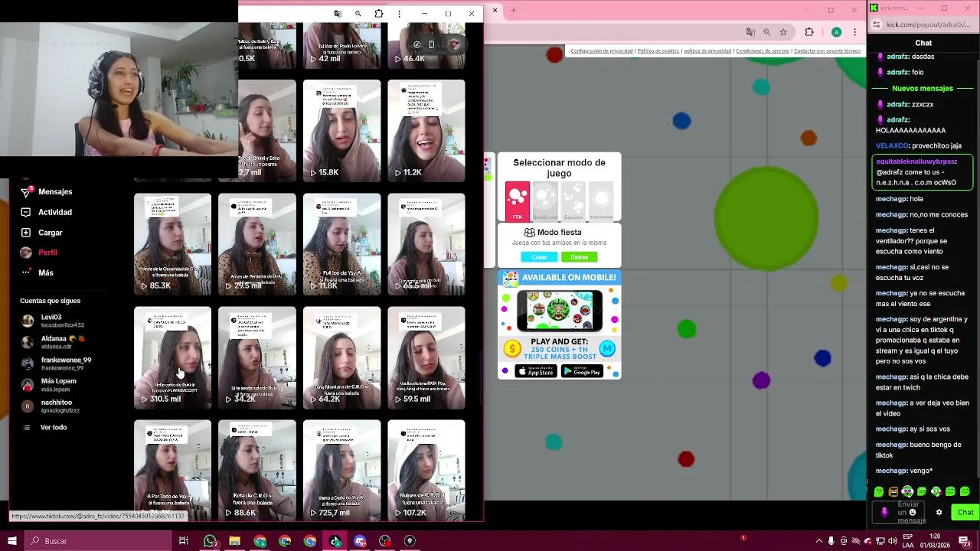Open Mensajes in TikTok sidebar
Image resolution: width=980 pixels, height=551 pixels.
(46, 191)
